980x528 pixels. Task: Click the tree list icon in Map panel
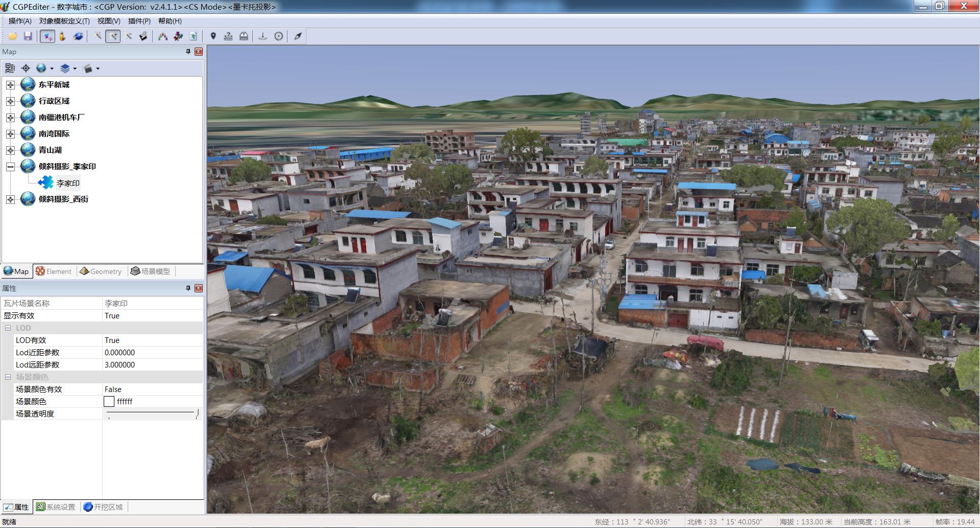pyautogui.click(x=10, y=68)
